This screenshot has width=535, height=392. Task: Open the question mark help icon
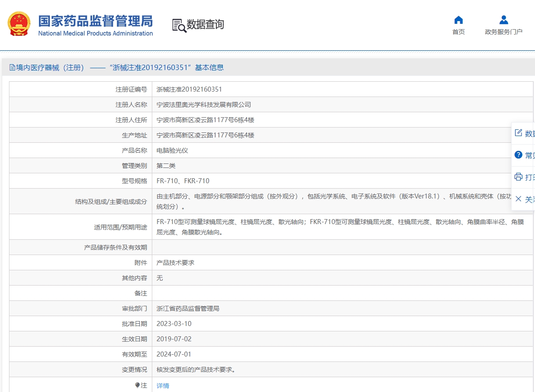click(x=518, y=155)
